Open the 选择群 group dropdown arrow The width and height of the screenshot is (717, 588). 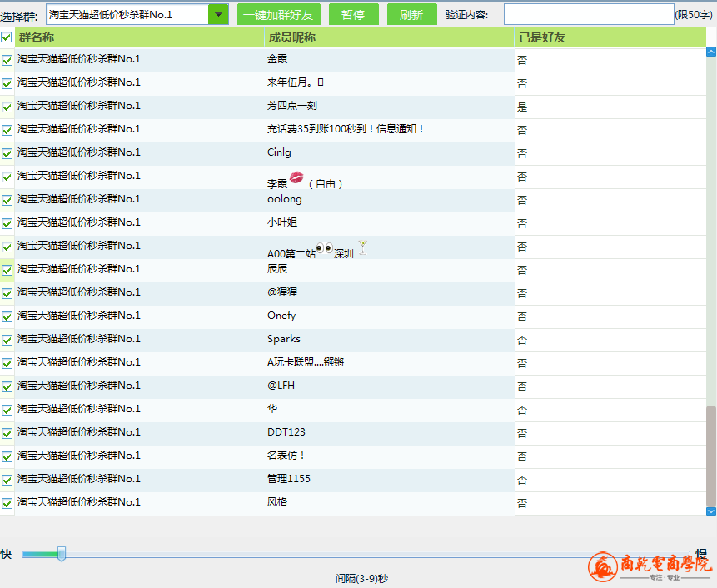coord(218,15)
